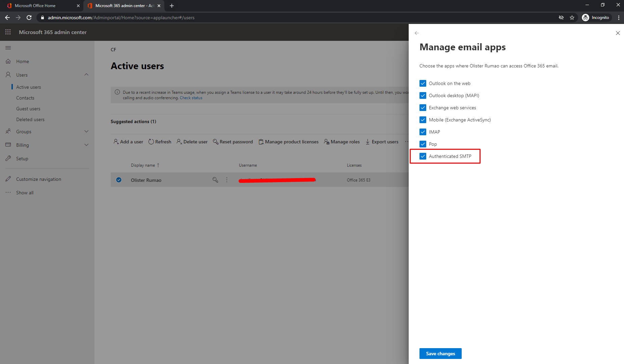Open the Check status link
The image size is (624, 364).
point(191,98)
